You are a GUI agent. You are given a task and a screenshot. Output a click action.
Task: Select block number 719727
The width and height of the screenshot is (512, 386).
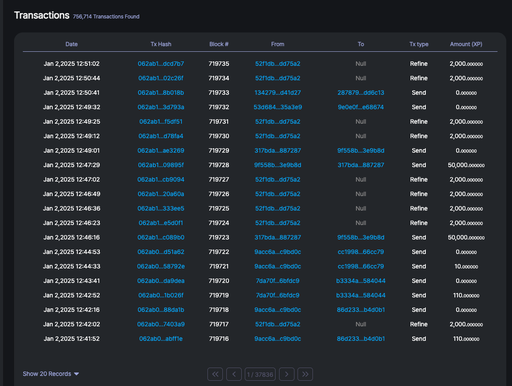(219, 179)
